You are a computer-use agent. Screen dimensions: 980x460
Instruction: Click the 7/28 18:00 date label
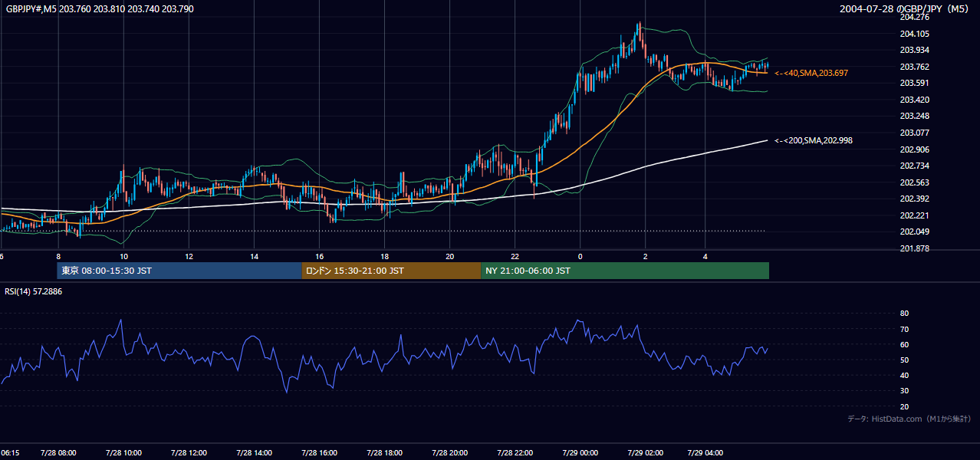click(x=384, y=452)
